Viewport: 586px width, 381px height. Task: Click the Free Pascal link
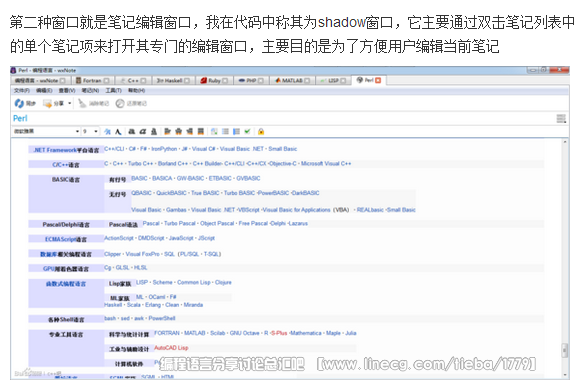[253, 223]
